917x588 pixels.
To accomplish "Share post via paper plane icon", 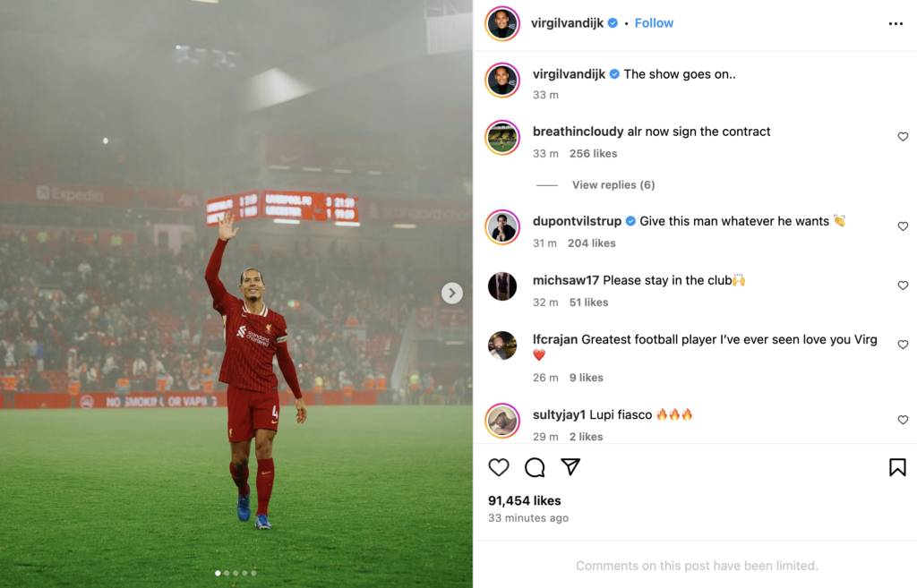I will point(570,466).
